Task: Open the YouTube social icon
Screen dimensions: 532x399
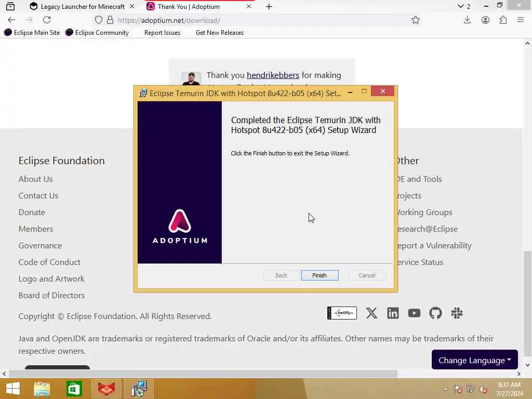Action: point(414,313)
